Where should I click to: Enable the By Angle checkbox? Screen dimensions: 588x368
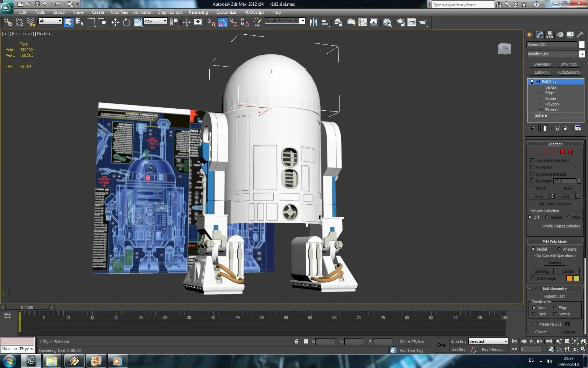(532, 181)
